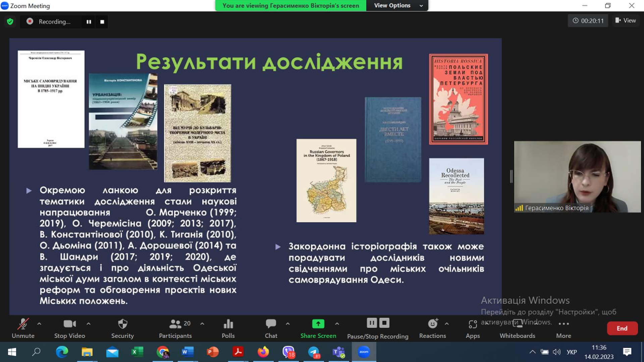Open Viber from the taskbar
The width and height of the screenshot is (644, 362).
pyautogui.click(x=288, y=352)
